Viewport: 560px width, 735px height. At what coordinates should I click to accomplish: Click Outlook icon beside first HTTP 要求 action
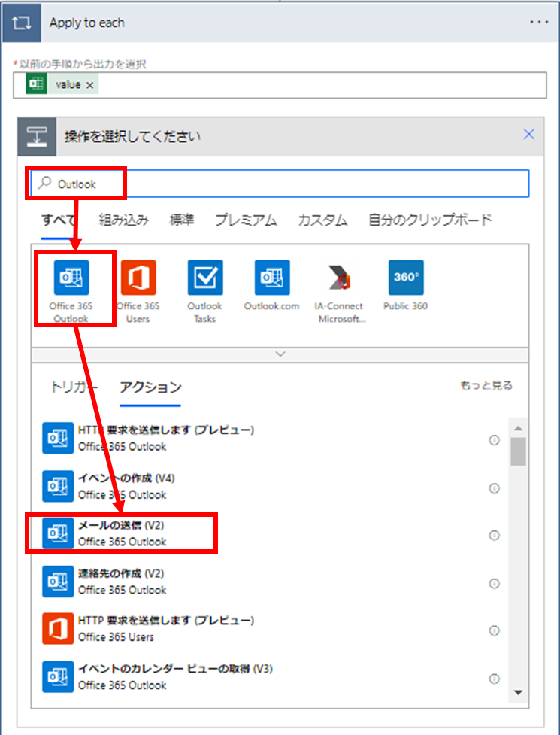58,438
